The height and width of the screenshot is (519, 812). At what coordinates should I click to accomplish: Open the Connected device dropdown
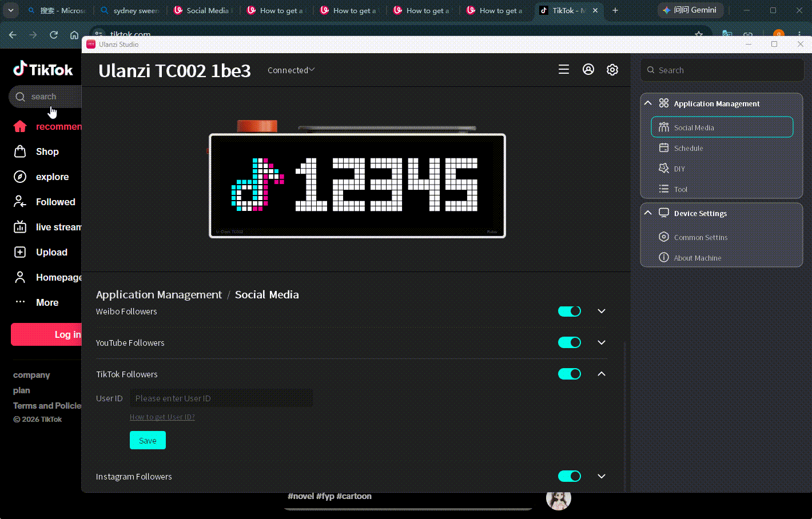pyautogui.click(x=291, y=70)
